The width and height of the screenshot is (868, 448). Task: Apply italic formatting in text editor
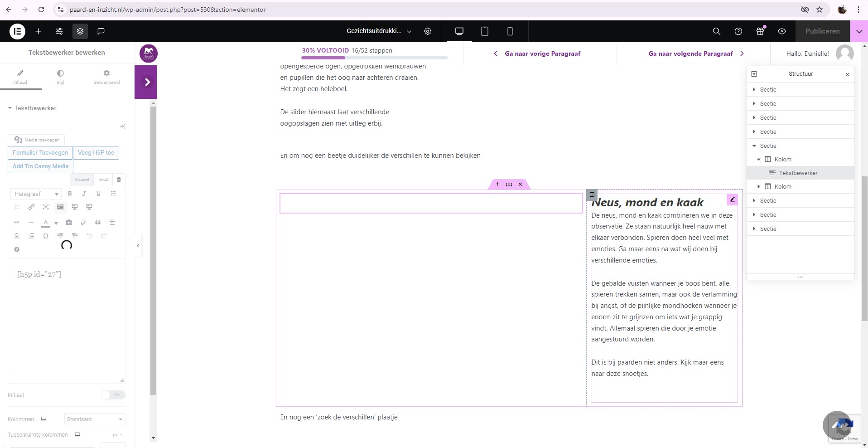[x=84, y=194]
